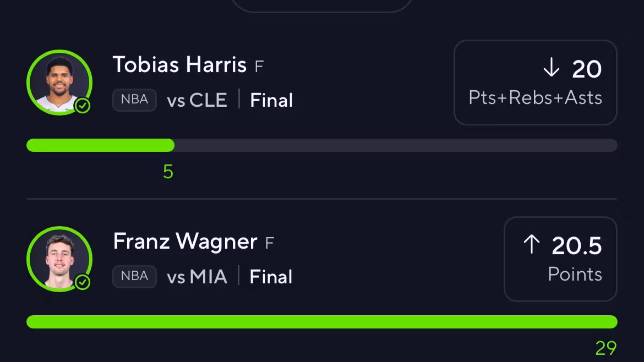The height and width of the screenshot is (362, 644).
Task: Click the up arrow next to 20.5
Action: [x=531, y=245]
